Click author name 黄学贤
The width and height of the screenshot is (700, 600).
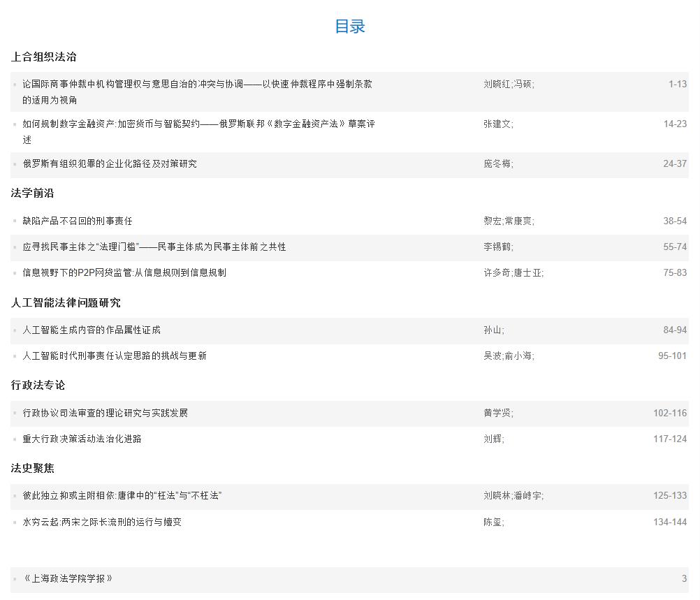497,414
